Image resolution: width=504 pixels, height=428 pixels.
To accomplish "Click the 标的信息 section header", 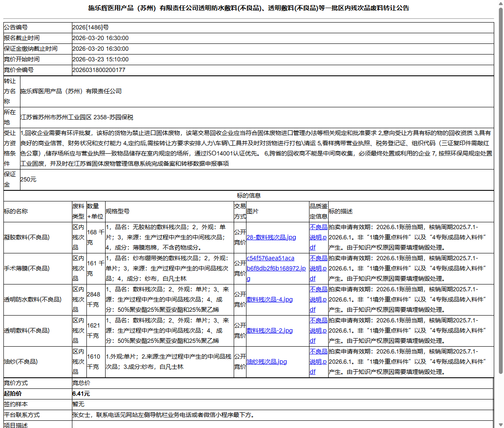I will [x=252, y=195].
